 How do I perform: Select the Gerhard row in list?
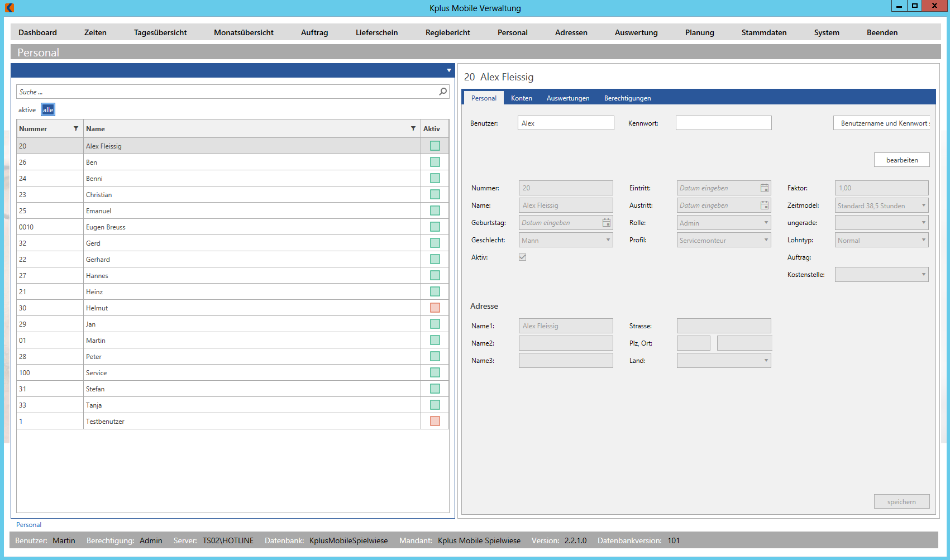pyautogui.click(x=232, y=259)
